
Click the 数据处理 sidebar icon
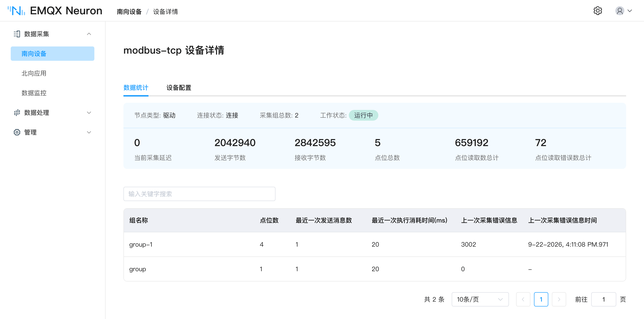point(17,113)
